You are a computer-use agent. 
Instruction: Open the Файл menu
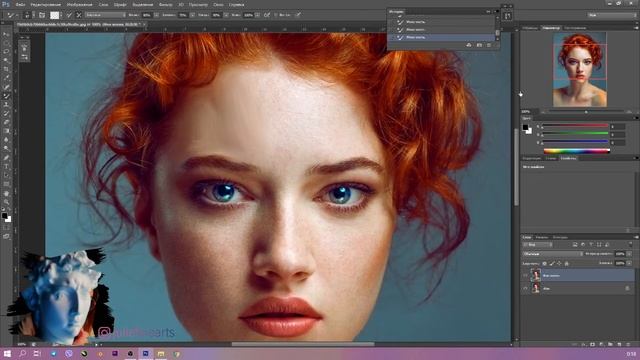click(x=20, y=4)
